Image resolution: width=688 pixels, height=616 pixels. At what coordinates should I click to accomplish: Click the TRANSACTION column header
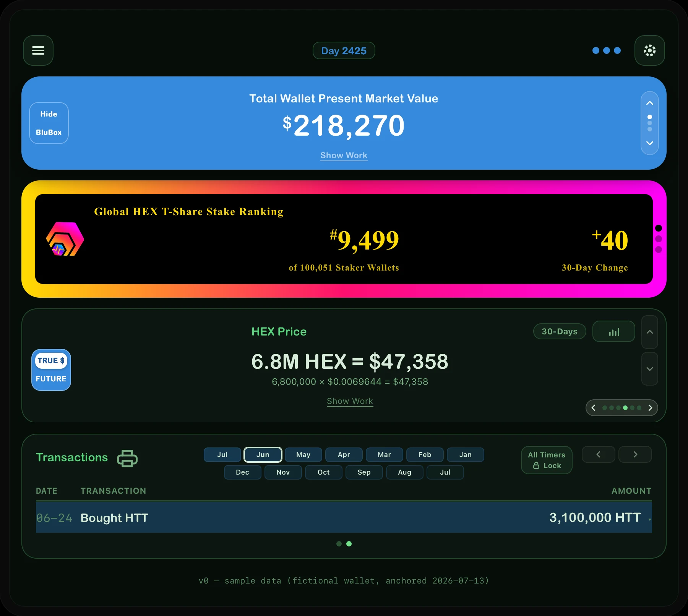click(x=114, y=491)
